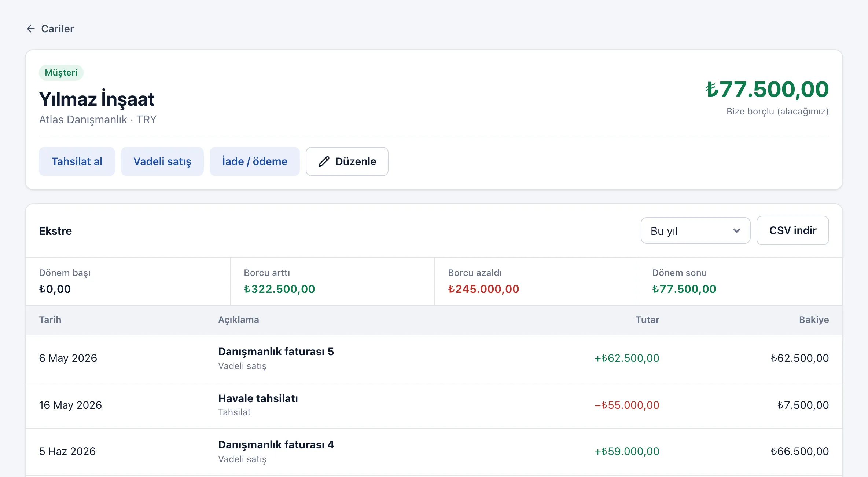Open the Danışmanlık faturası 5 row
Image resolution: width=868 pixels, height=477 pixels.
(x=434, y=358)
